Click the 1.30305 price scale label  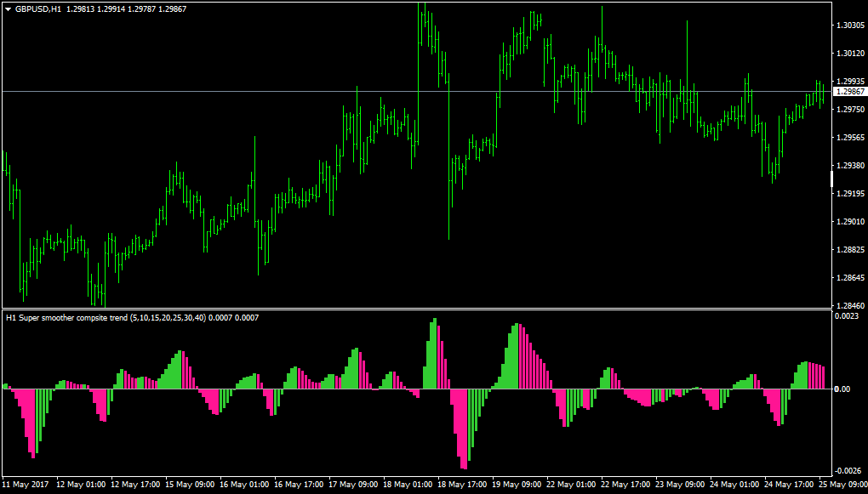850,26
